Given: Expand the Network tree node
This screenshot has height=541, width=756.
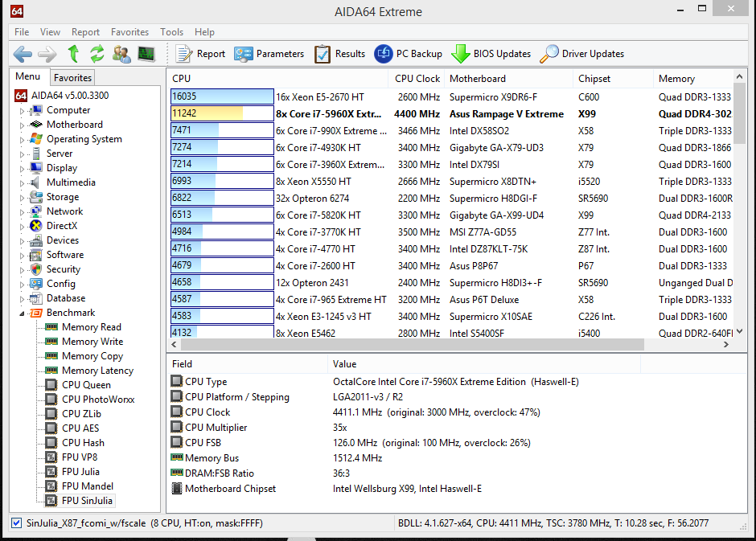Looking at the screenshot, I should [x=22, y=212].
